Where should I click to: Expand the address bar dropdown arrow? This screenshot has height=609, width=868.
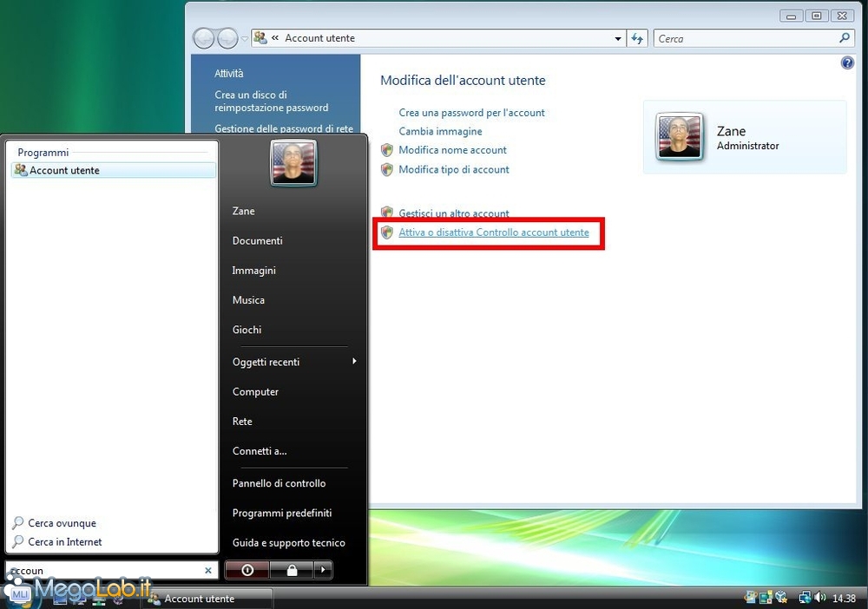pos(618,39)
